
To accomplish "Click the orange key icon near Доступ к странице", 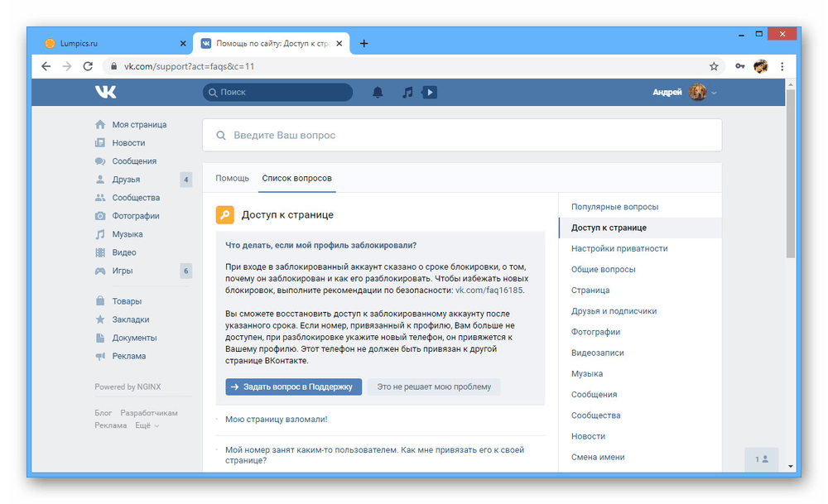I will coord(225,215).
